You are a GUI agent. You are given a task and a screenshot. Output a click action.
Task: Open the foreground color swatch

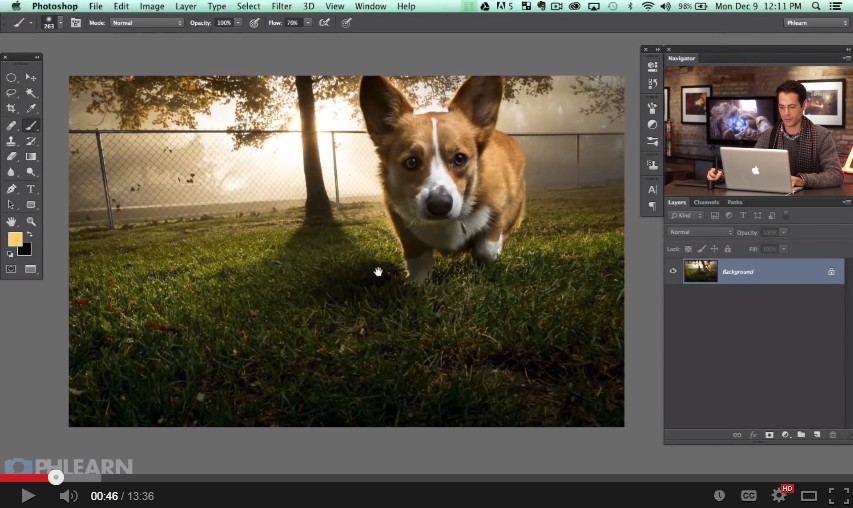[15, 239]
